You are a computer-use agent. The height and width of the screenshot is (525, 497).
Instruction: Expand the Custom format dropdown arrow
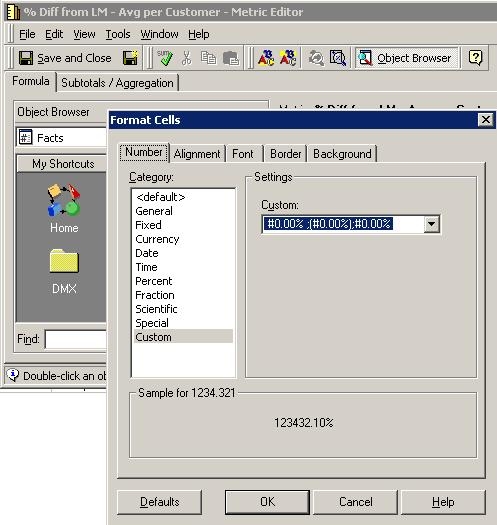tap(431, 224)
